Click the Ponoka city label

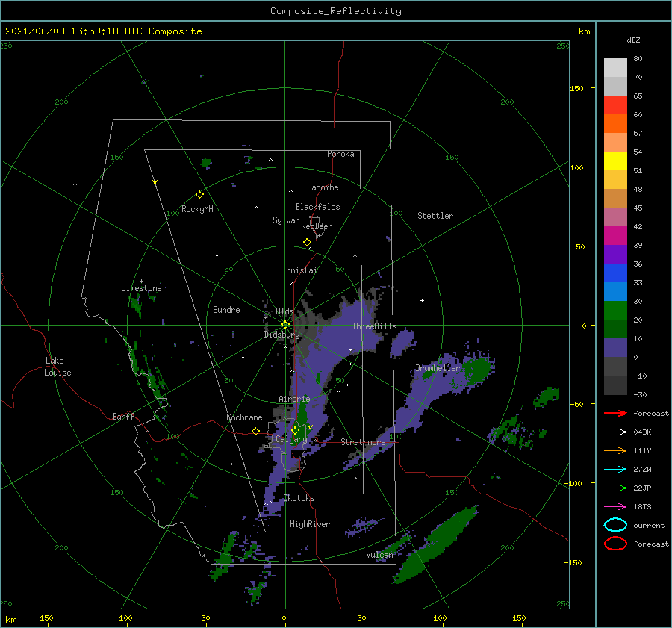(x=340, y=154)
